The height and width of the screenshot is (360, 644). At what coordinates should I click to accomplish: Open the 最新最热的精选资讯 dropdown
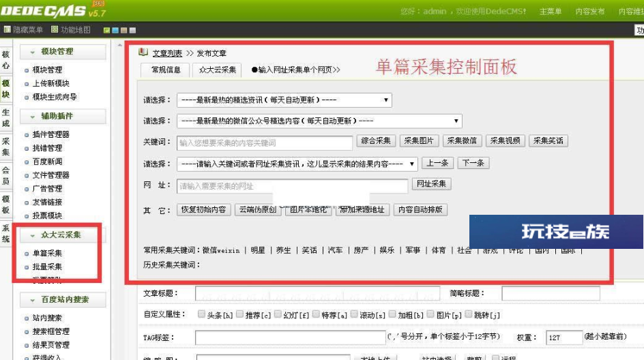(x=284, y=100)
